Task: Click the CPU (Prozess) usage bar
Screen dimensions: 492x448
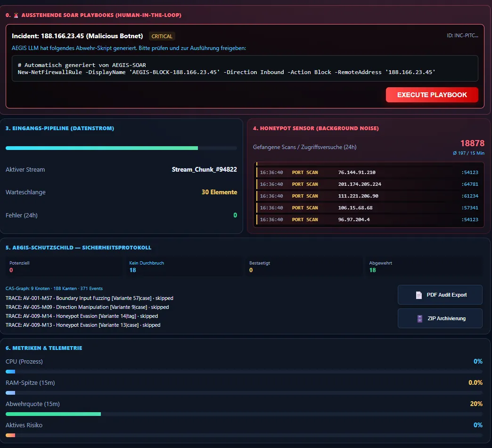Action: tap(244, 372)
